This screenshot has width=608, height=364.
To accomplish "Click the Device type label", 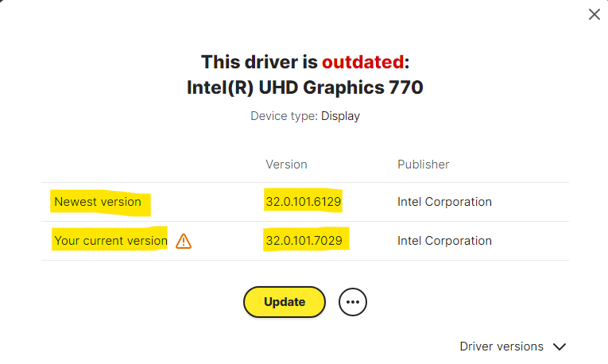I will pos(284,116).
